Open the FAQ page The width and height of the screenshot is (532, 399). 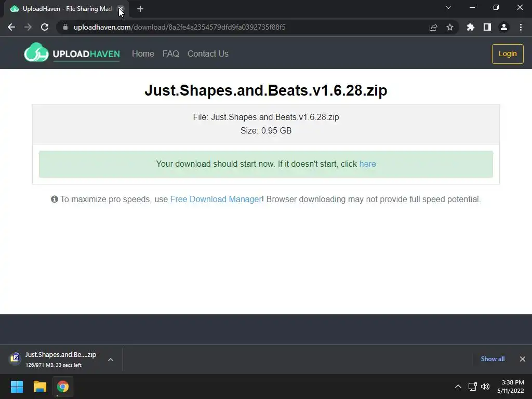coord(170,54)
